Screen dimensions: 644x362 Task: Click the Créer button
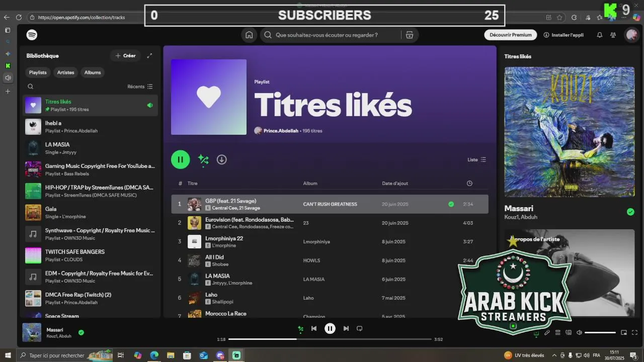pyautogui.click(x=126, y=56)
